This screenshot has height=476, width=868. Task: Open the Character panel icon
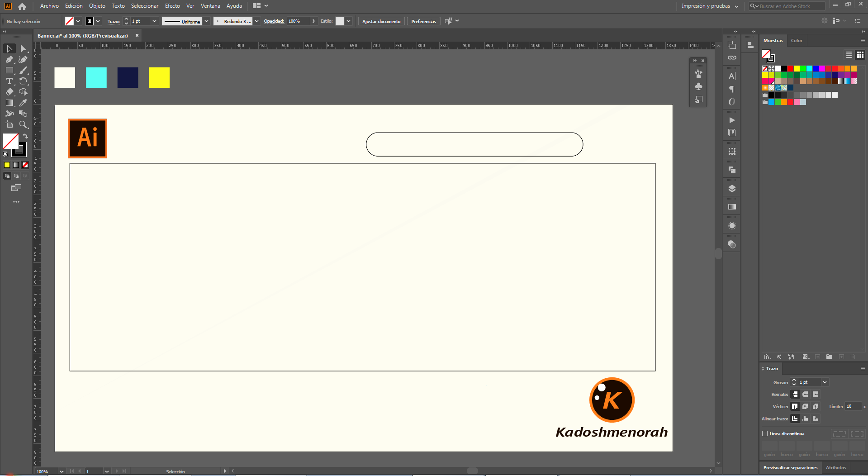click(x=732, y=76)
